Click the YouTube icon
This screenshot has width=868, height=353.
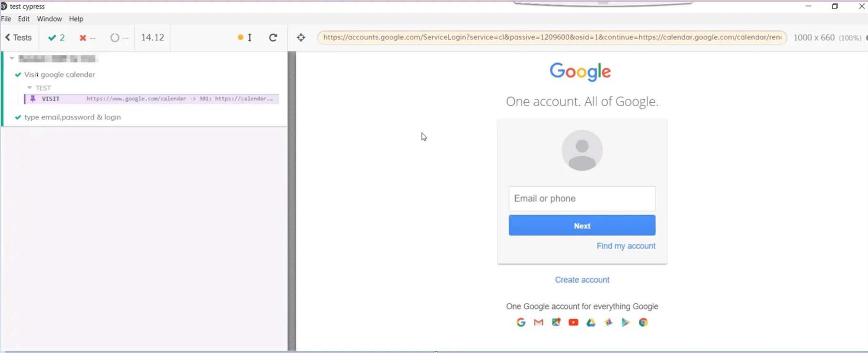[573, 322]
